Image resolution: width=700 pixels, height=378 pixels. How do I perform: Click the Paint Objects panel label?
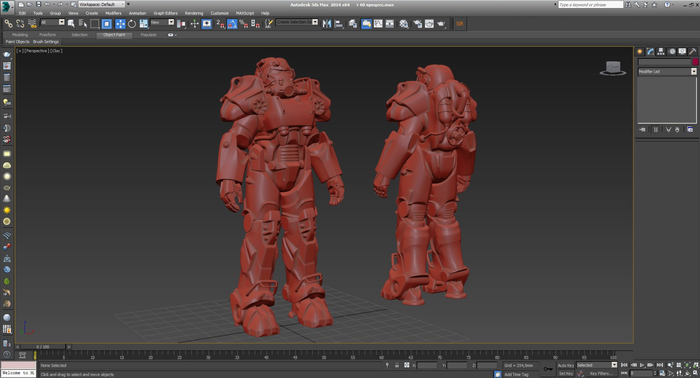coord(17,42)
